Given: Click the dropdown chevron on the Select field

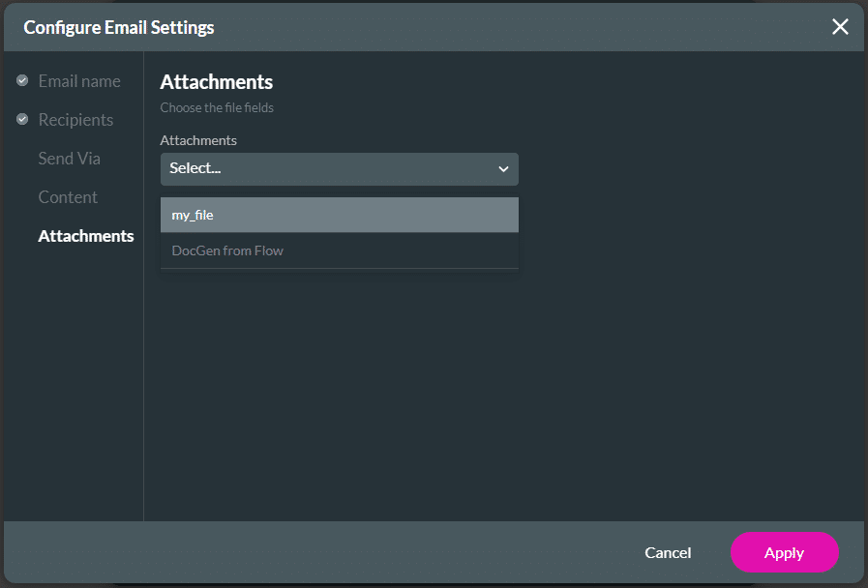Looking at the screenshot, I should coord(503,168).
